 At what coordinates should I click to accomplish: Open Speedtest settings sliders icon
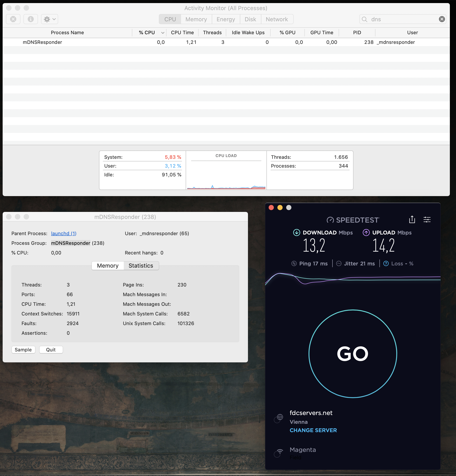coord(427,220)
